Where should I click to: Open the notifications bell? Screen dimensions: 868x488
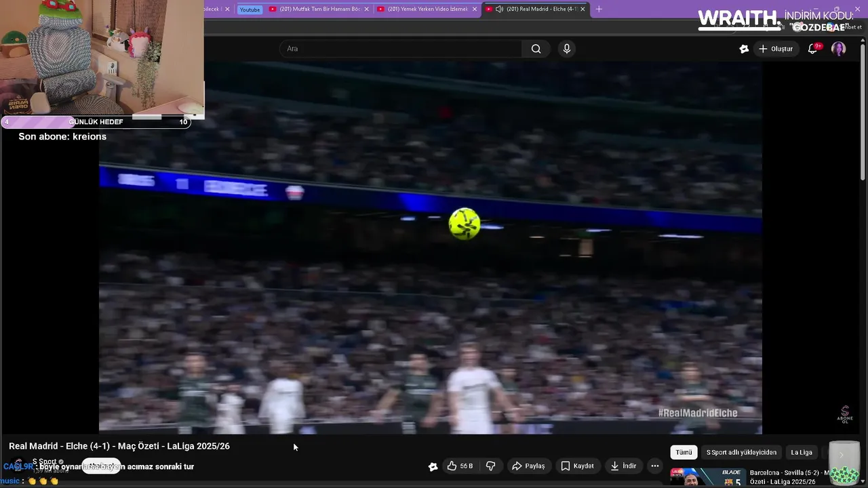812,49
